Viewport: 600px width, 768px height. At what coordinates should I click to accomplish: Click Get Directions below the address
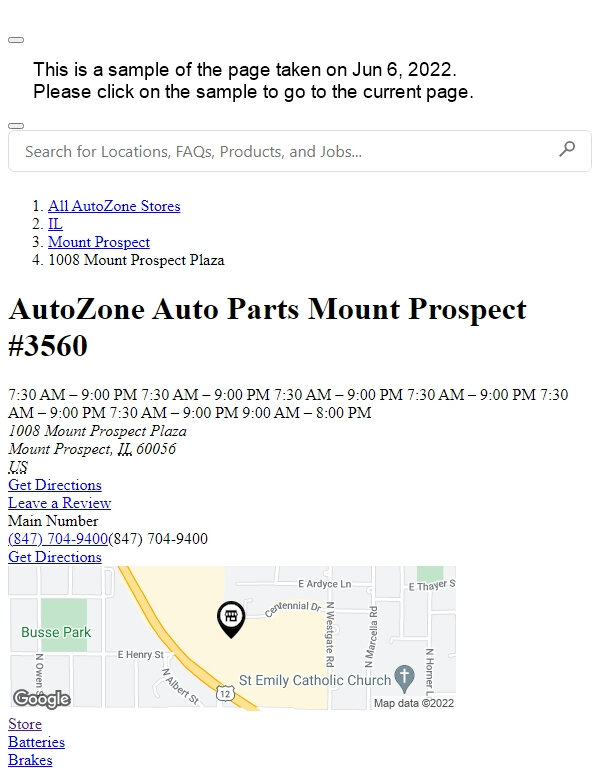(55, 485)
